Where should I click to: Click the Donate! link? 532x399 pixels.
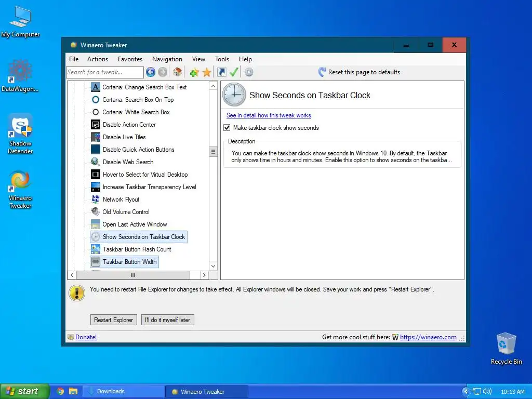click(x=86, y=337)
